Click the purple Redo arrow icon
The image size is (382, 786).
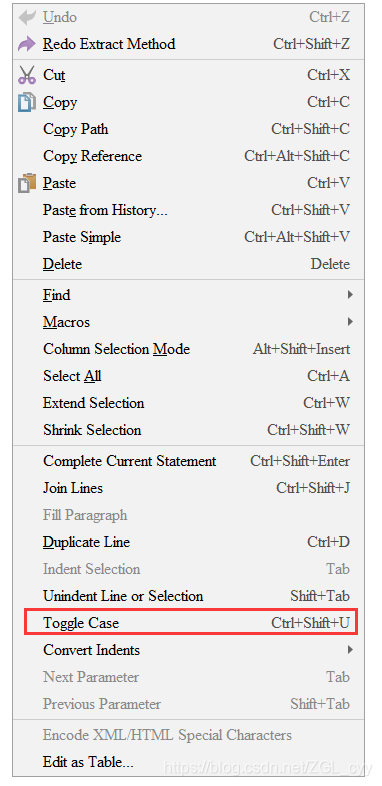click(x=27, y=44)
